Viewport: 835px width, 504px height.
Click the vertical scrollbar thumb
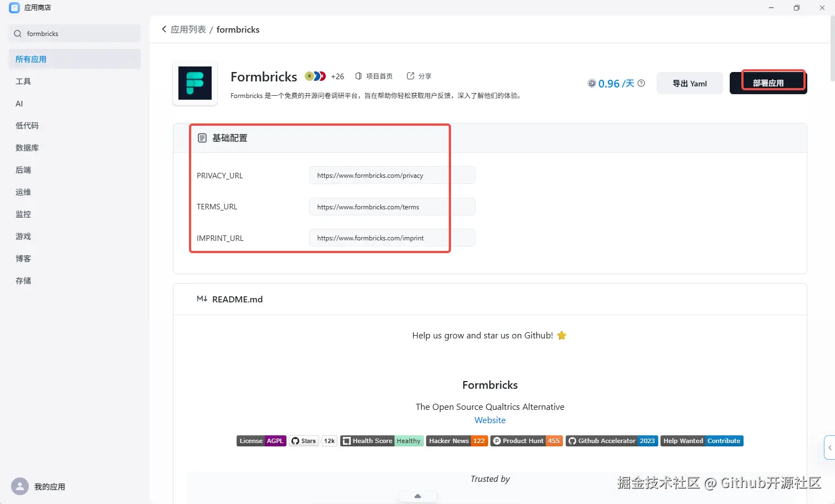click(832, 50)
